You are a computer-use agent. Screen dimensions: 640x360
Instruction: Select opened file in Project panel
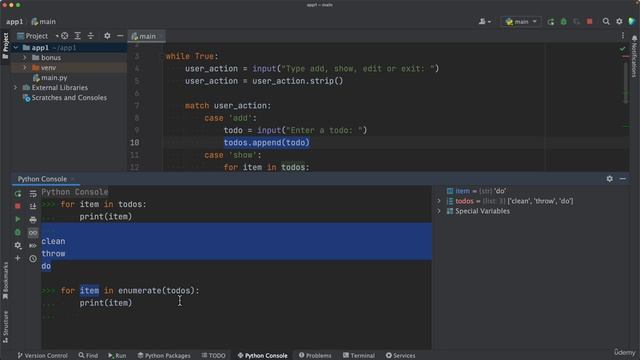point(64,36)
